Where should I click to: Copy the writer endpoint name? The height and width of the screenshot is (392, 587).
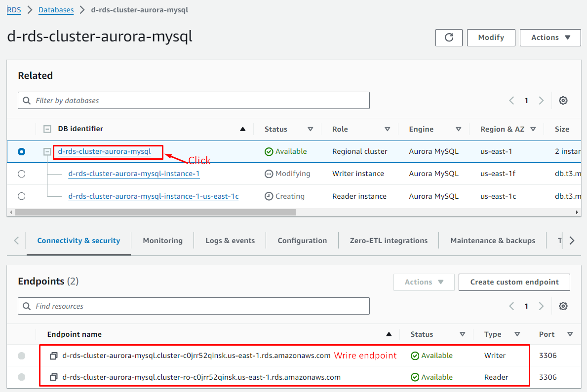coord(54,356)
